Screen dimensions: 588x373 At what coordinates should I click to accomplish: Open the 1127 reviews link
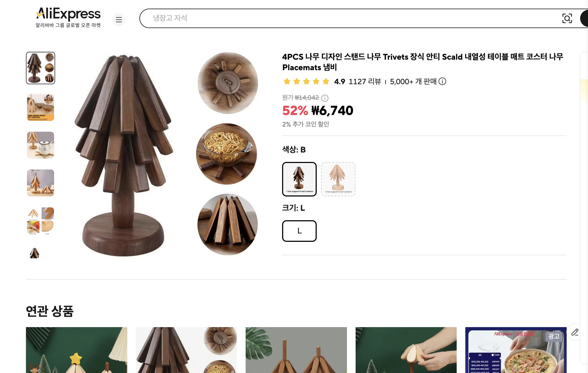[x=365, y=81]
